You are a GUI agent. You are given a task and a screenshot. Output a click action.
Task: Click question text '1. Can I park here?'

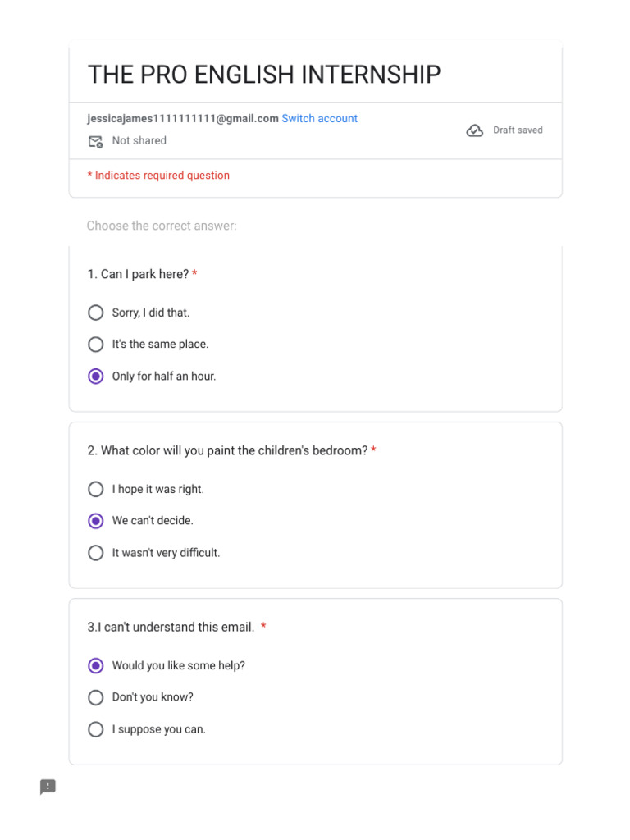138,274
